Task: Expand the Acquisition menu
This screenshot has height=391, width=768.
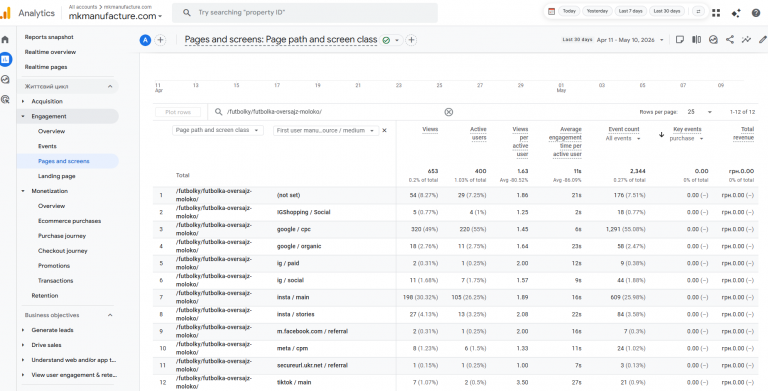Action: (x=23, y=101)
